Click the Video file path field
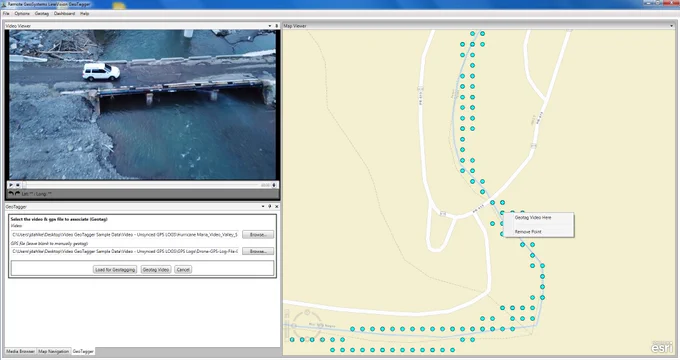This screenshot has width=680, height=360. click(125, 234)
